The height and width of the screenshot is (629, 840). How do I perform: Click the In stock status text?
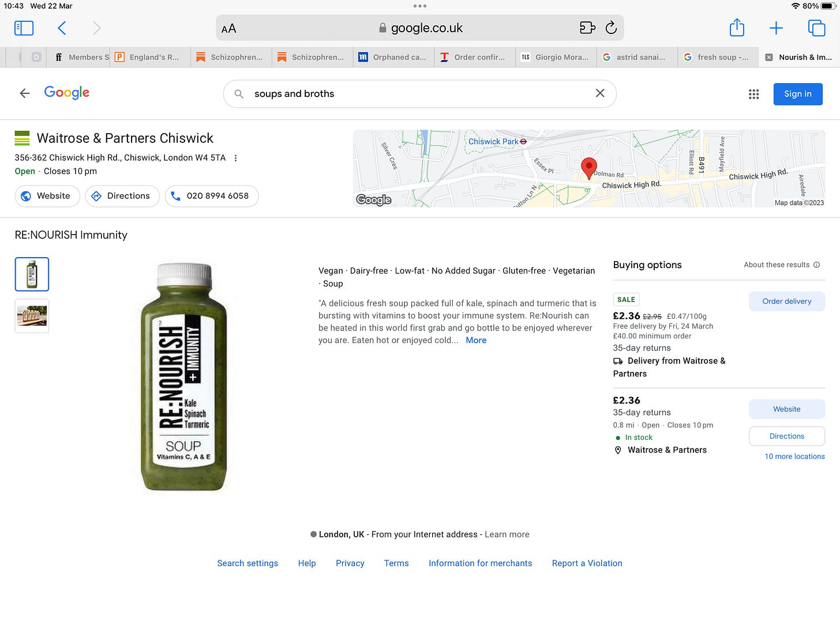[x=639, y=438]
